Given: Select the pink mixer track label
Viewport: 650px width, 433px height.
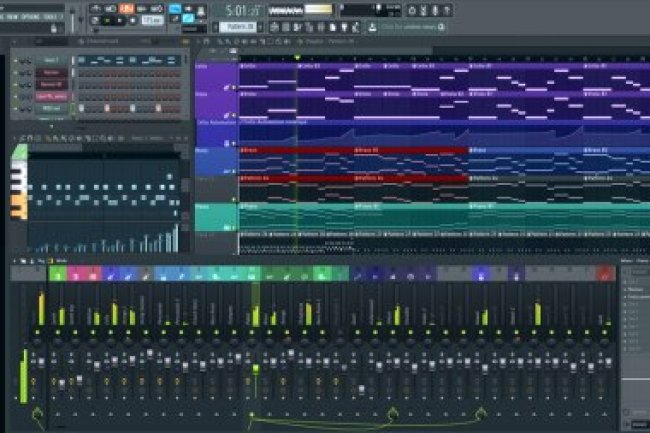Looking at the screenshot, I should (75, 274).
